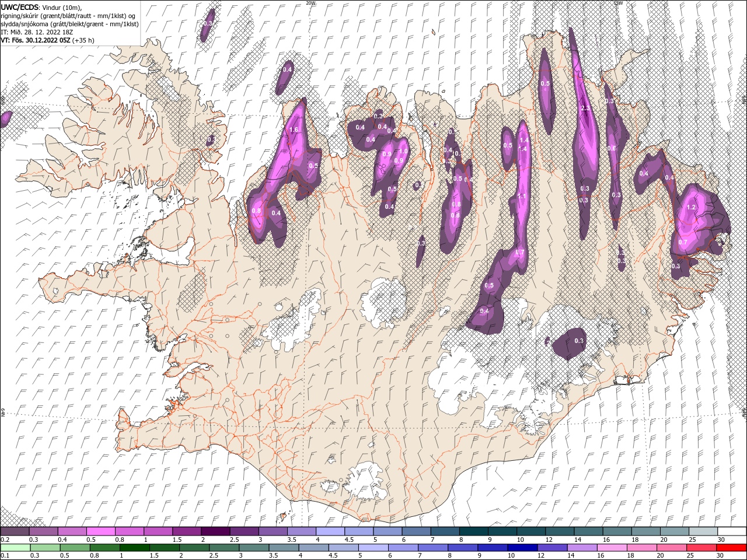Viewport: 747px width, 560px height.
Task: Select the violet 12–14 lower legend swatch
Action: tap(552, 548)
